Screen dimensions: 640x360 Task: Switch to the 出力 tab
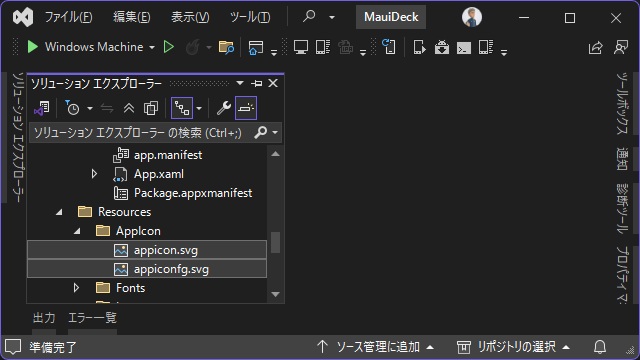click(x=44, y=318)
